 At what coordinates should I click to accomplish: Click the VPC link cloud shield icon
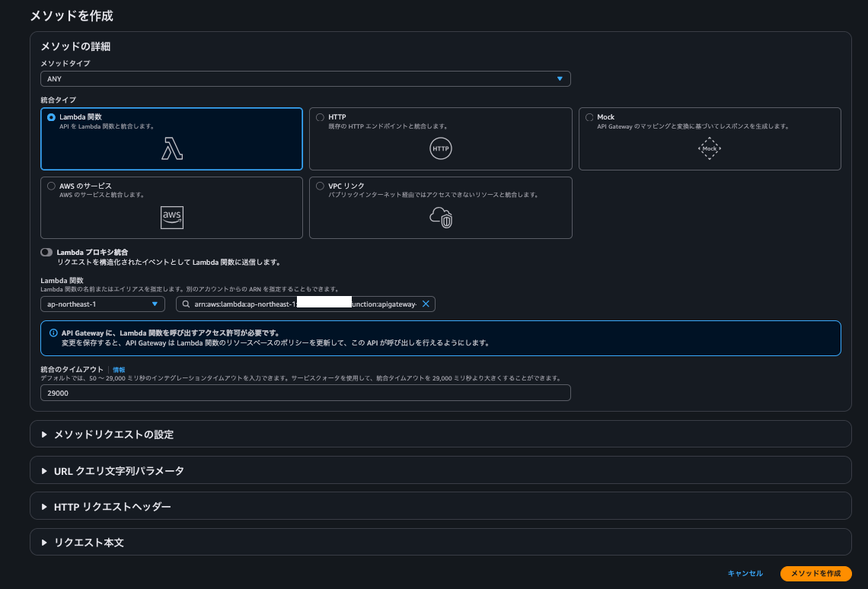441,218
